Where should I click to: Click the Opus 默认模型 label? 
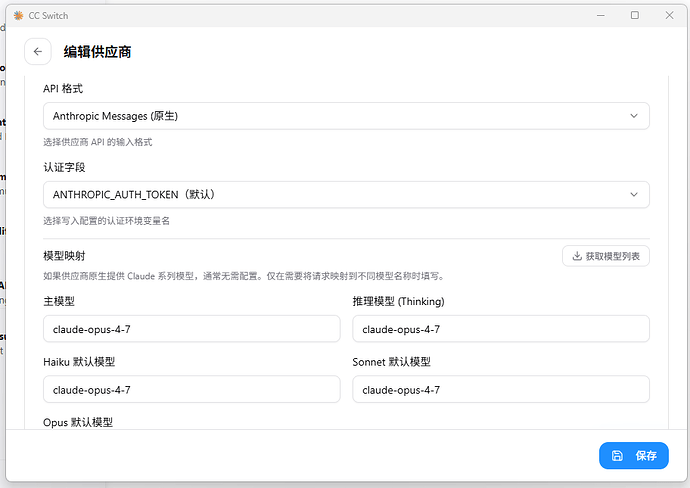coord(78,422)
